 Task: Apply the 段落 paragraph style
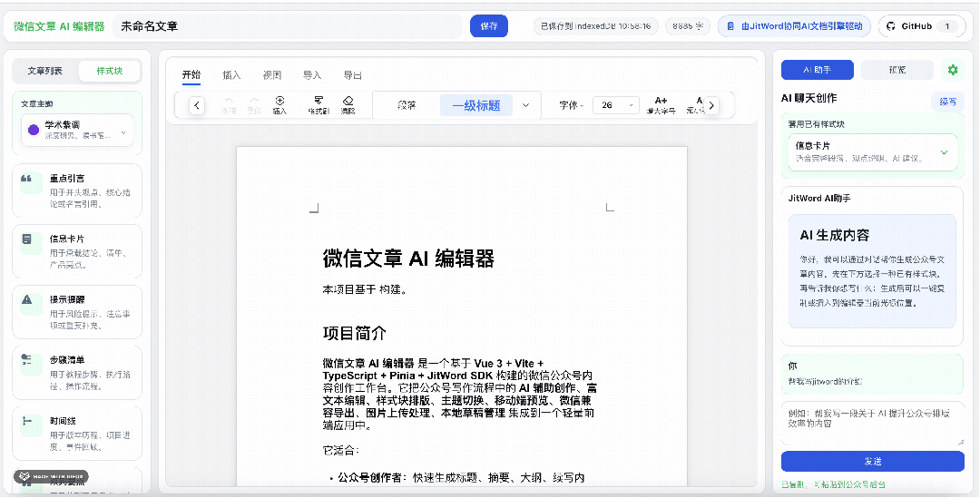(407, 105)
